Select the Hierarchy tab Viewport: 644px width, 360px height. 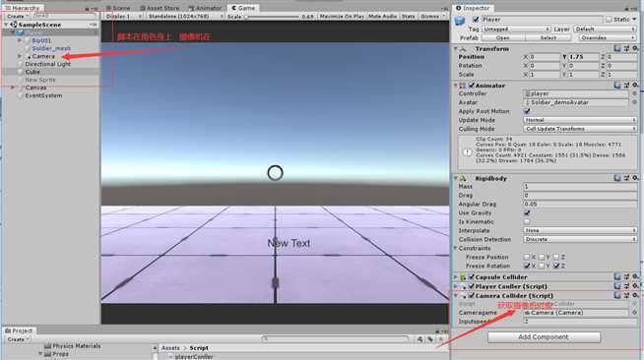tap(23, 8)
